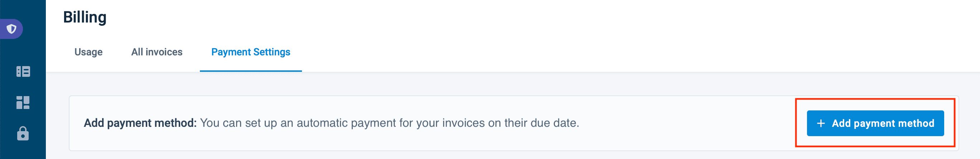Click the shield logo in the sidebar
The width and height of the screenshot is (980, 159).
(12, 29)
